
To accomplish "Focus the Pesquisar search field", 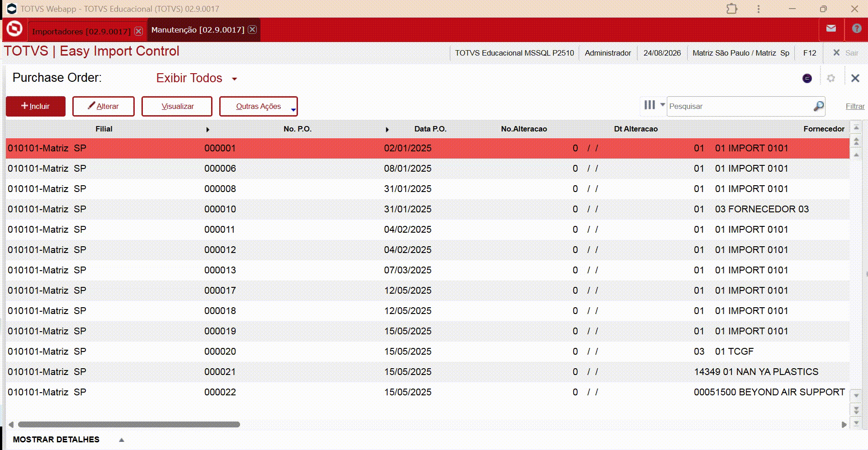I will 739,106.
